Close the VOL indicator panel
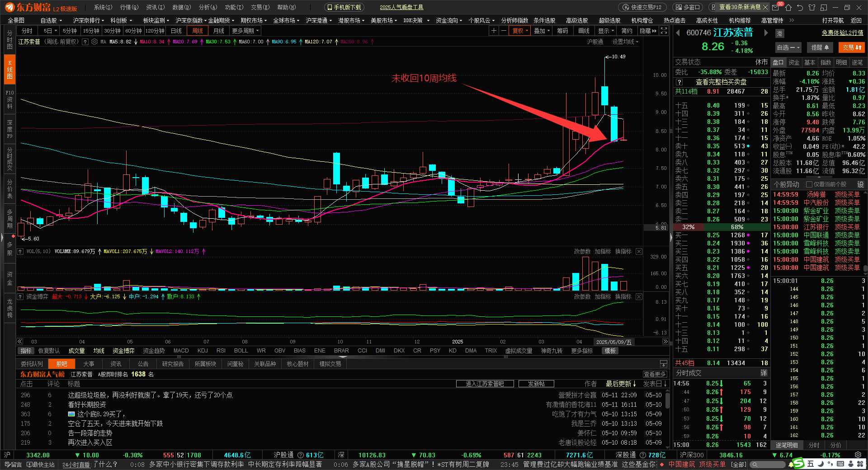 (639, 251)
